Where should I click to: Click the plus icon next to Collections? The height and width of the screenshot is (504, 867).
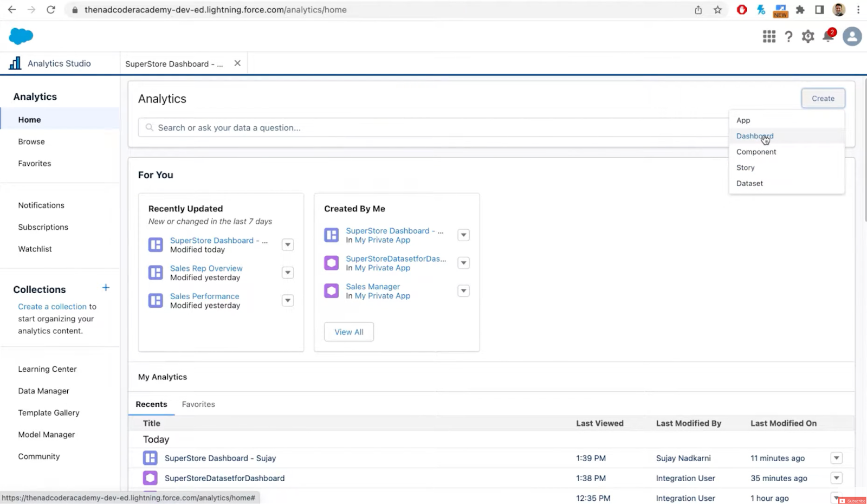(x=106, y=288)
